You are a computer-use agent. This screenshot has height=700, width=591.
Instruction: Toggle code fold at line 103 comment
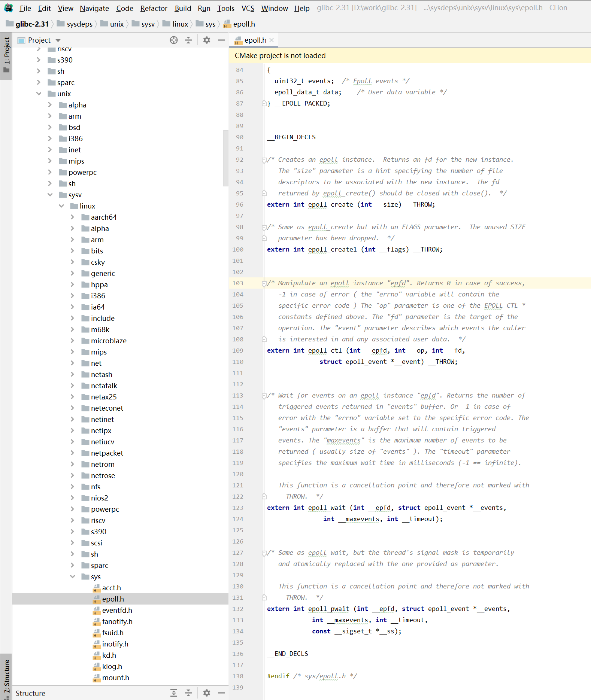tap(264, 283)
